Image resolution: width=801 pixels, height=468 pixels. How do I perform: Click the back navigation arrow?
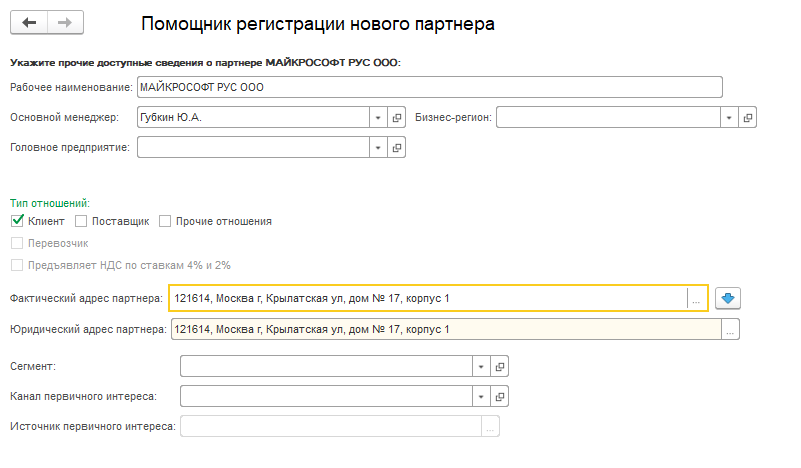coord(29,22)
